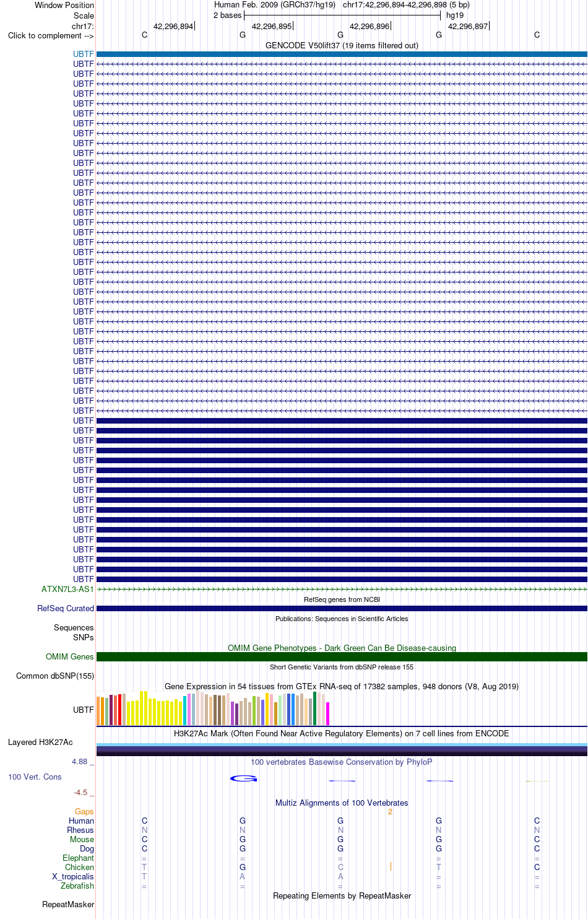This screenshot has height=919, width=588.
Task: Click the hg19 assembly label on ruler
Action: [455, 15]
